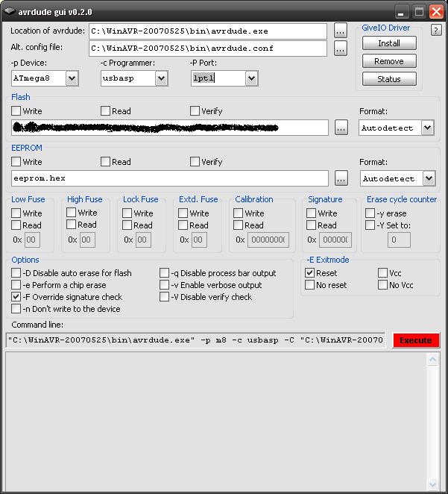Open the EEPROM Format dropdown
Screen dimensions: 448x494
coord(429,178)
